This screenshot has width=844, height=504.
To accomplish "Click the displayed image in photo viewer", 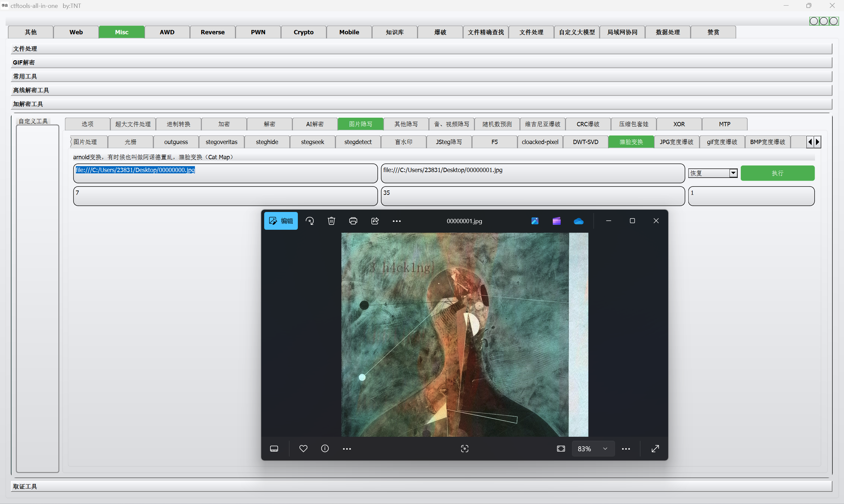I will pyautogui.click(x=465, y=335).
